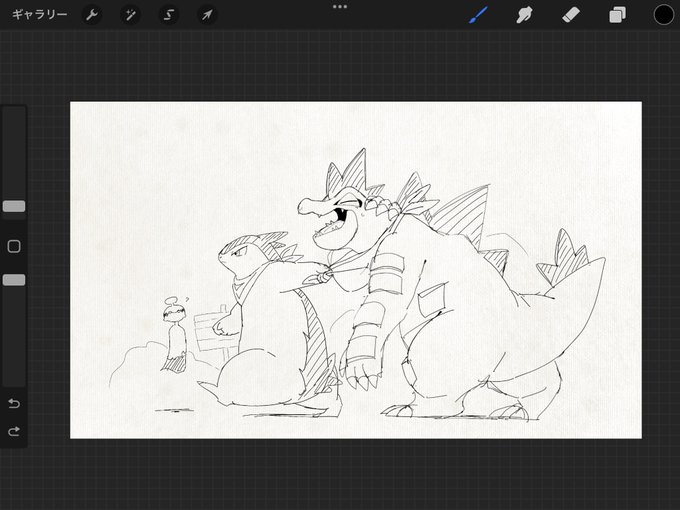Image resolution: width=680 pixels, height=510 pixels.
Task: Open the Actions wrench menu
Action: (92, 15)
